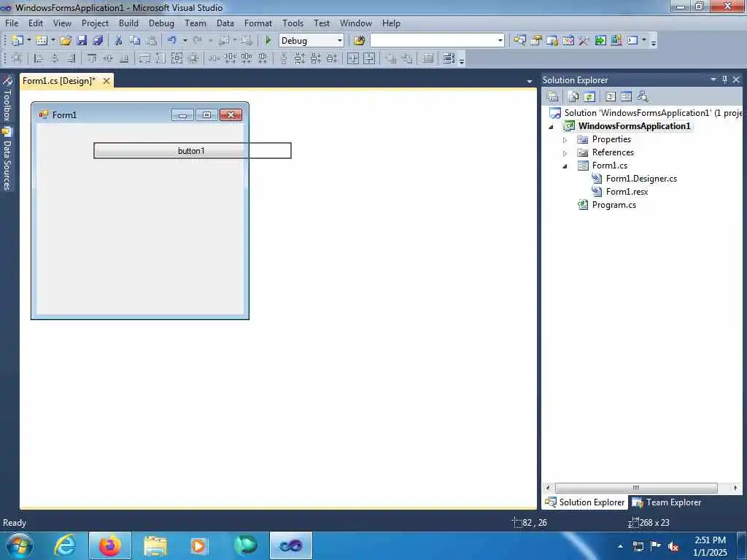Open the Tools menu
Image resolution: width=747 pixels, height=560 pixels.
293,23
